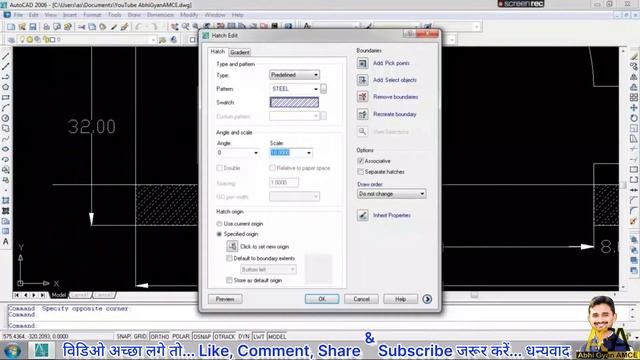
Task: Click the Inherit Properties icon
Action: pyautogui.click(x=362, y=215)
